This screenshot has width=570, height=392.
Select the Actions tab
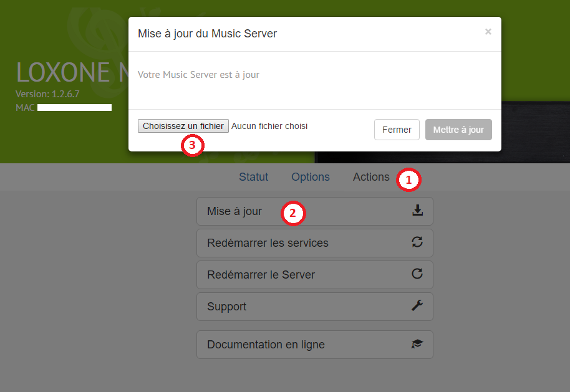click(371, 177)
